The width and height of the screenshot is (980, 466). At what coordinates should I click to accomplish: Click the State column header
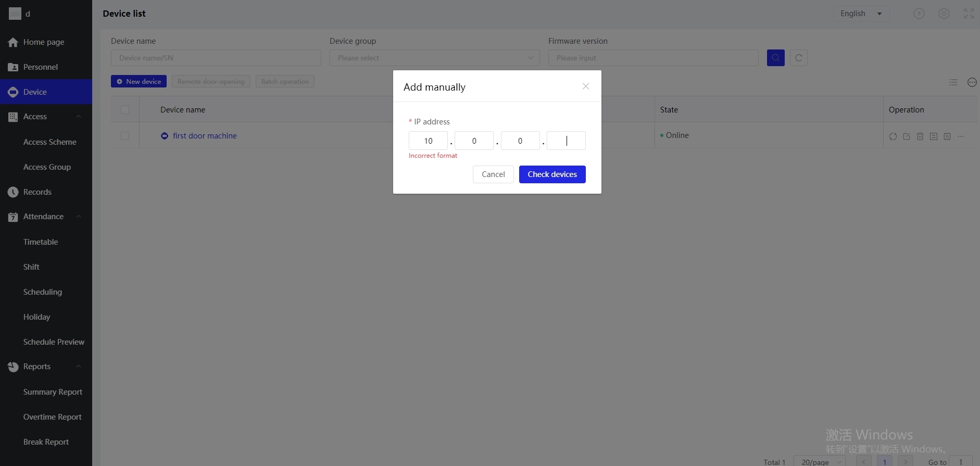click(669, 110)
